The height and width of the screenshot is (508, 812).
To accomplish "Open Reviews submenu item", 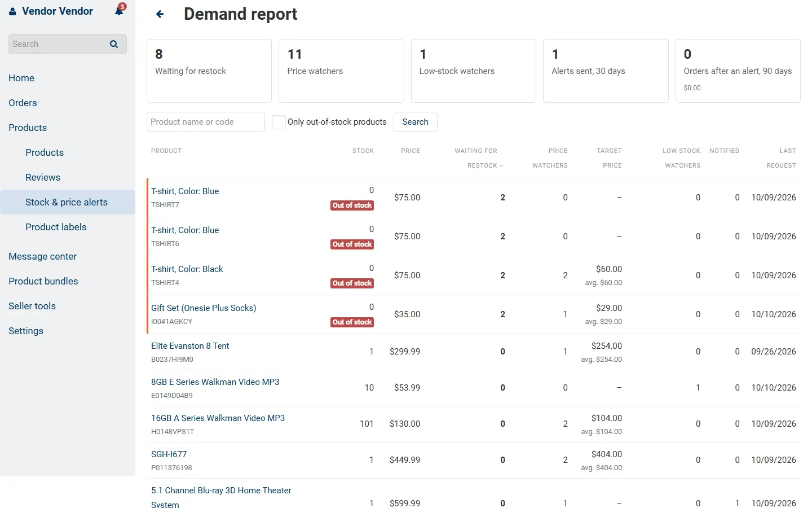I will pos(43,177).
